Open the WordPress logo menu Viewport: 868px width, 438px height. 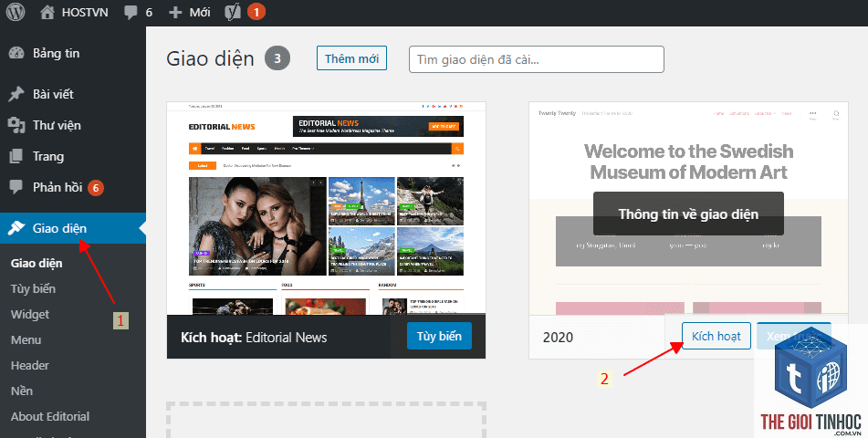pyautogui.click(x=16, y=12)
